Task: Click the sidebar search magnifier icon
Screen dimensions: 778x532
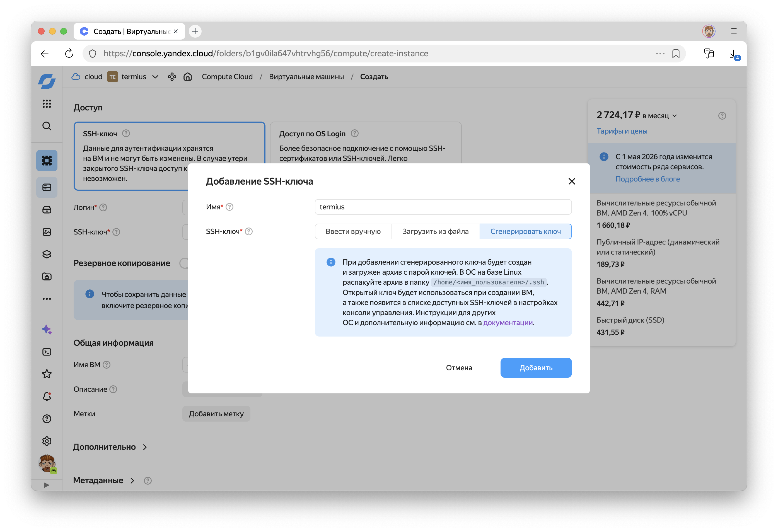Action: [47, 126]
